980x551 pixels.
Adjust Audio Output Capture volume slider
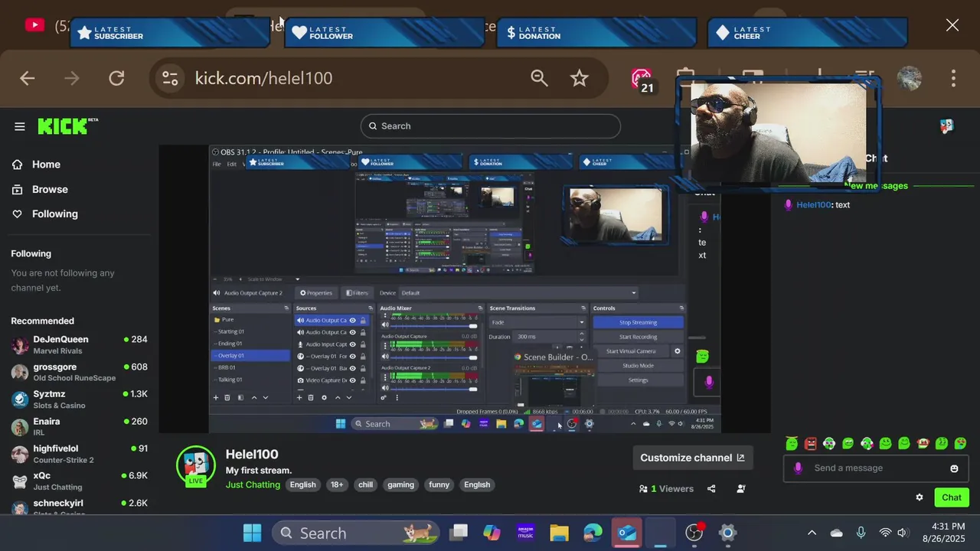(433, 357)
